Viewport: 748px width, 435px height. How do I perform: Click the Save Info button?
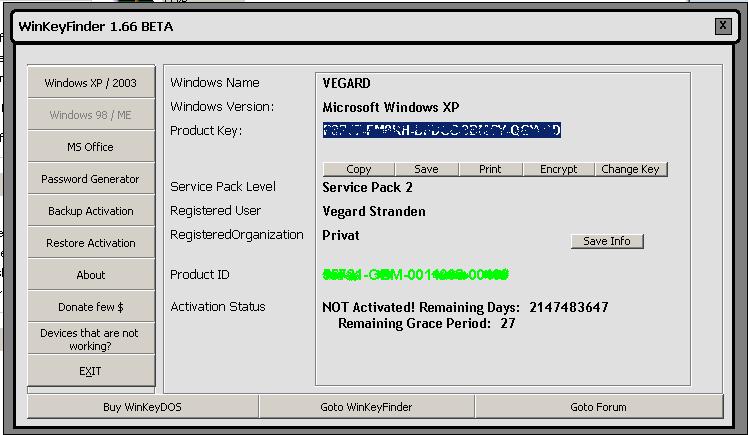pyautogui.click(x=607, y=241)
